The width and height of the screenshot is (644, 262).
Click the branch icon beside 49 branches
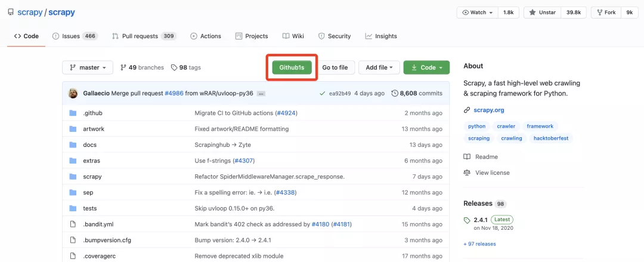click(x=123, y=67)
